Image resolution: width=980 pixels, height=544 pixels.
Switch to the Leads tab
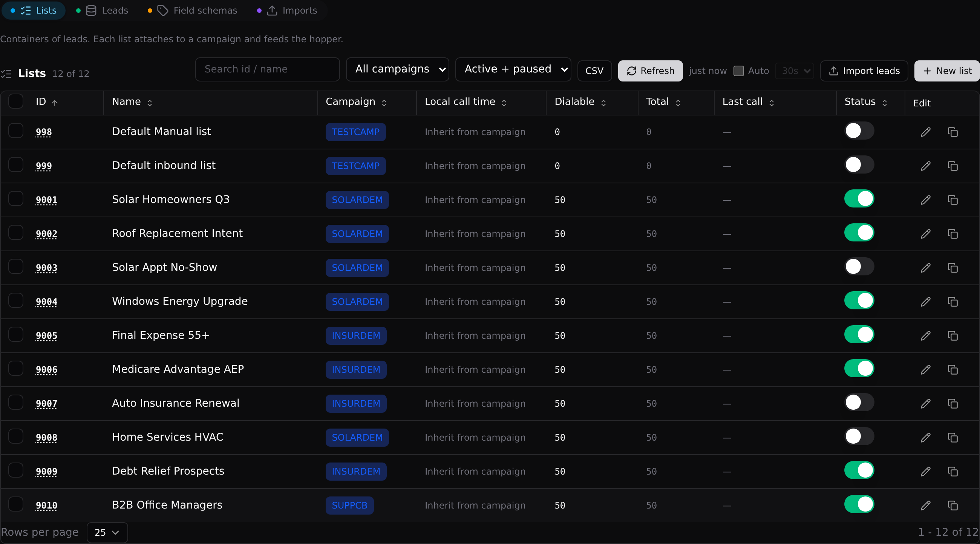103,11
